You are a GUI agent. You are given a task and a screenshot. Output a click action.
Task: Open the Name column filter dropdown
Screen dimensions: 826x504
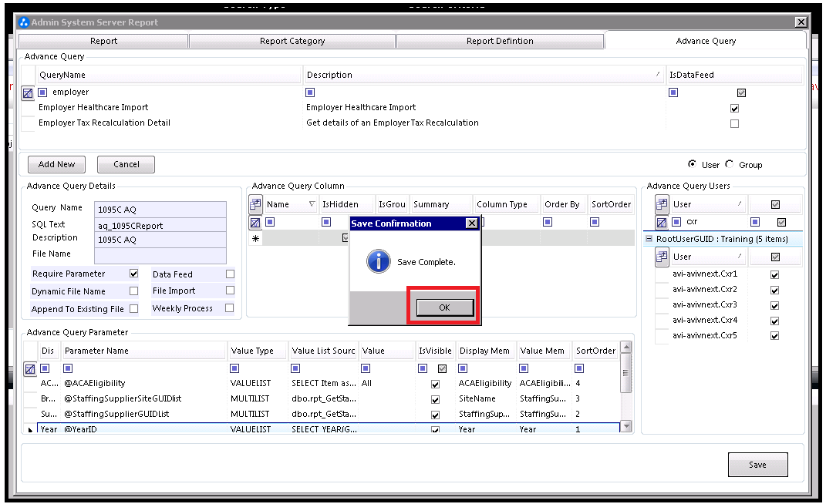(x=312, y=203)
